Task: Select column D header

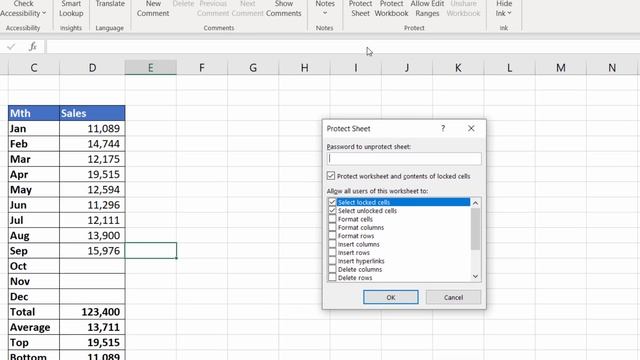Action: (x=92, y=68)
